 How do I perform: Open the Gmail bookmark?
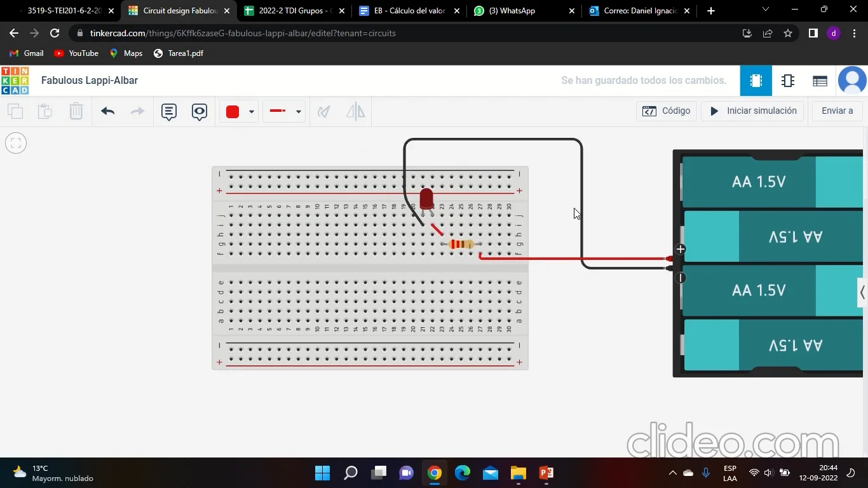pyautogui.click(x=26, y=53)
